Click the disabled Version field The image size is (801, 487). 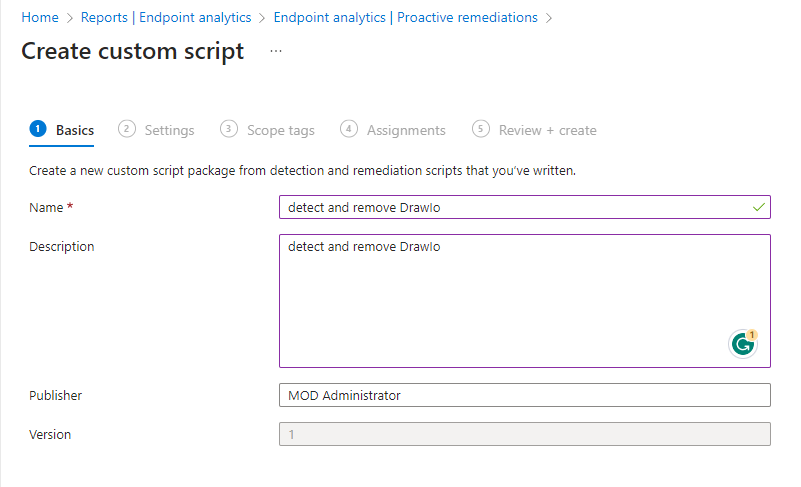point(524,434)
